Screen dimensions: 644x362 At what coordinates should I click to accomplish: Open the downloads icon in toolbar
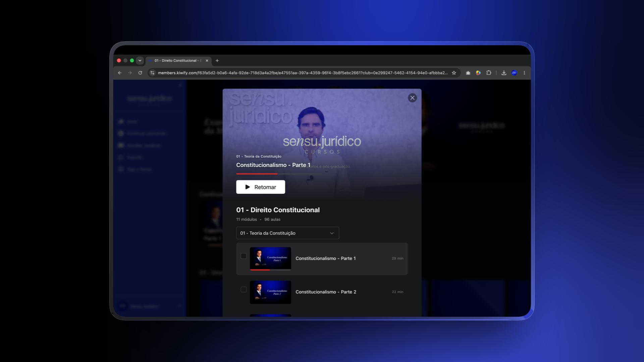pos(504,73)
